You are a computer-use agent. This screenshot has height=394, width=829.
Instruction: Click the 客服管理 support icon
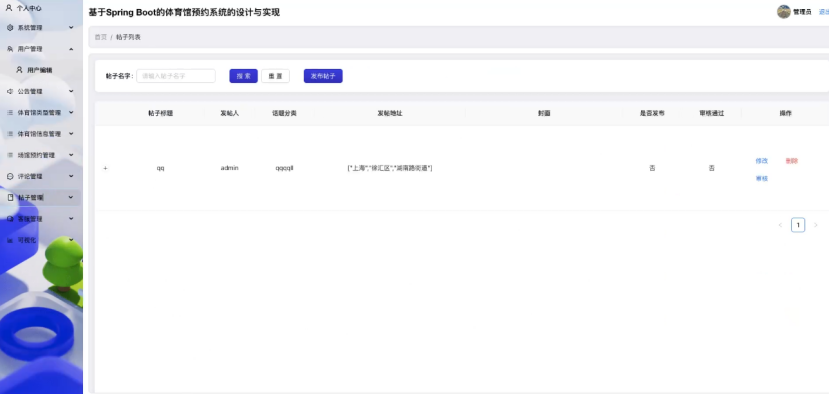[x=10, y=218]
